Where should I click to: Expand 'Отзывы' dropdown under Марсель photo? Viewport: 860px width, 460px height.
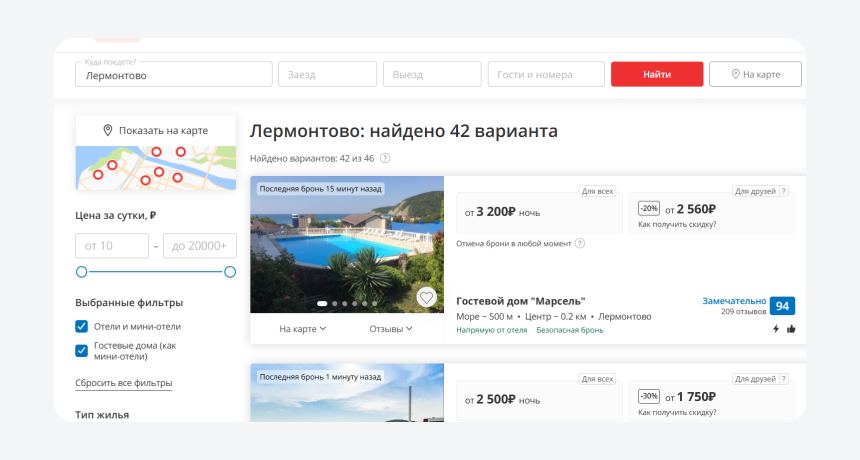tap(391, 328)
